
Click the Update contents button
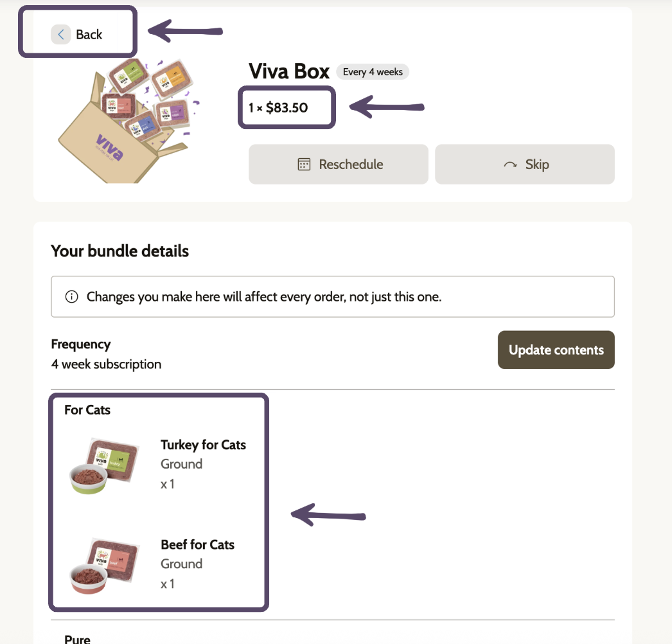556,350
